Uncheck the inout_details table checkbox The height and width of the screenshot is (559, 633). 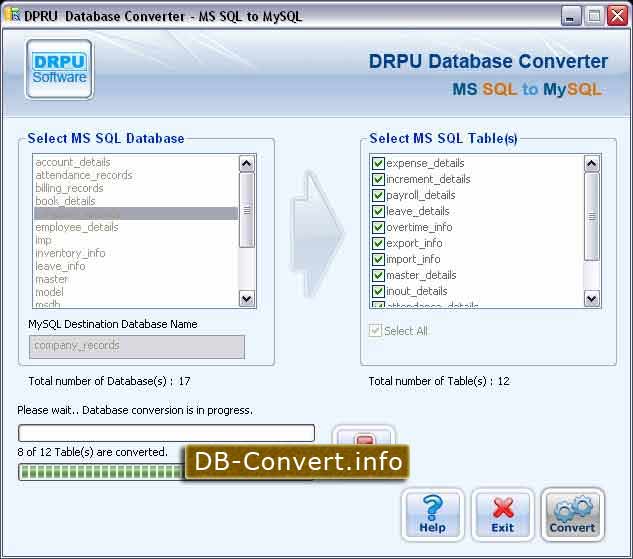pyautogui.click(x=378, y=291)
